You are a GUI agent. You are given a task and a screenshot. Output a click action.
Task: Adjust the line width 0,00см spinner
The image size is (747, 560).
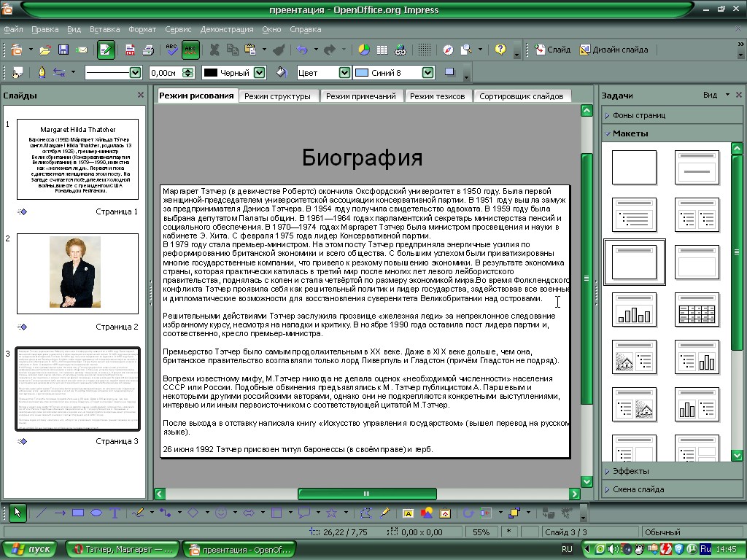pos(189,73)
